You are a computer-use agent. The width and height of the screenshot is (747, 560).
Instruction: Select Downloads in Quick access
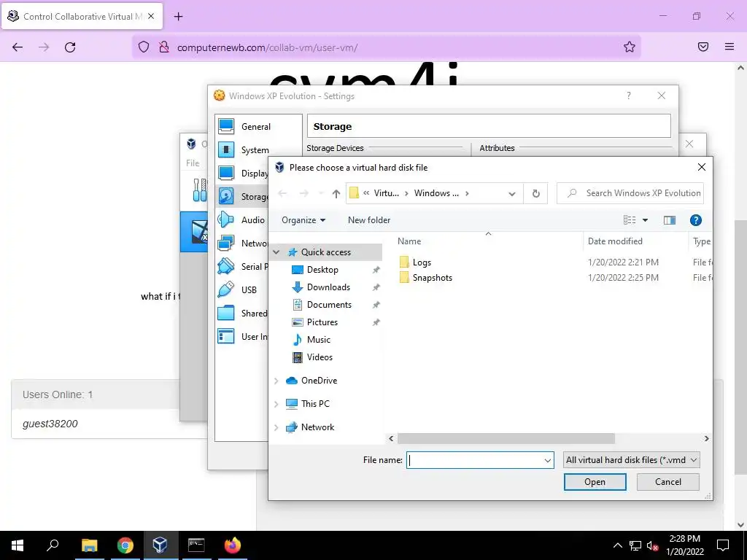click(x=328, y=287)
